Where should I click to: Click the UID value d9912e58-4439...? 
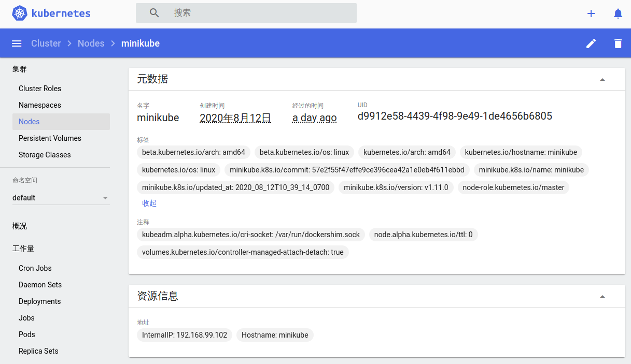pyautogui.click(x=455, y=116)
